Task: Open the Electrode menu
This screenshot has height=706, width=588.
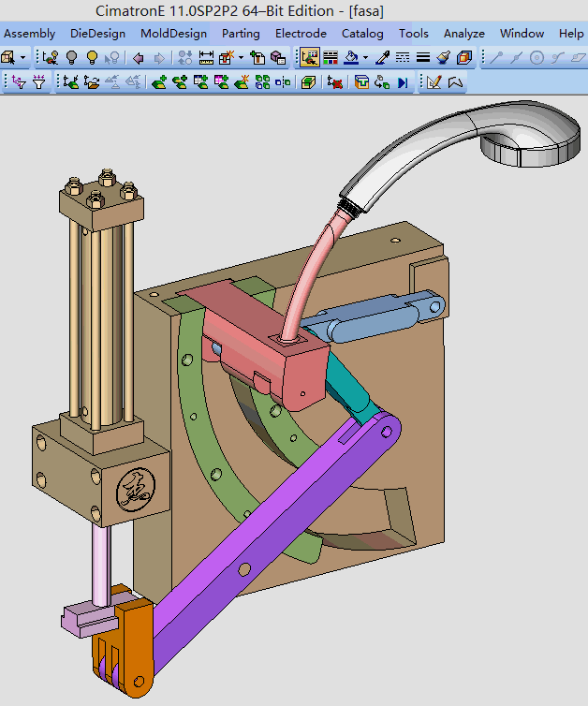Action: coord(301,34)
